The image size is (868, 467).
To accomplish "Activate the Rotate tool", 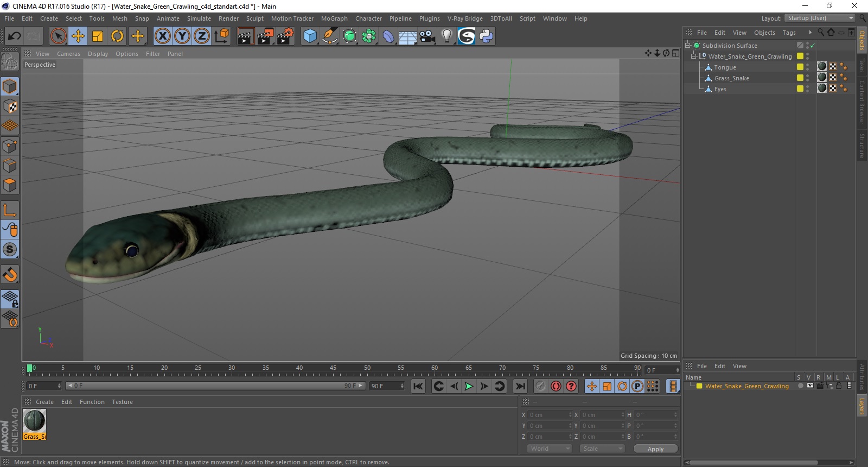I will 117,36.
